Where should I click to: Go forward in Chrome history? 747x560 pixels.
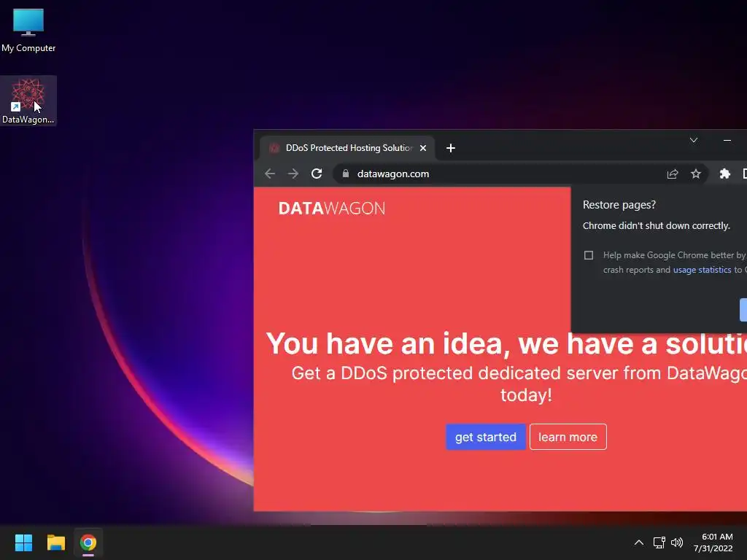pyautogui.click(x=293, y=174)
